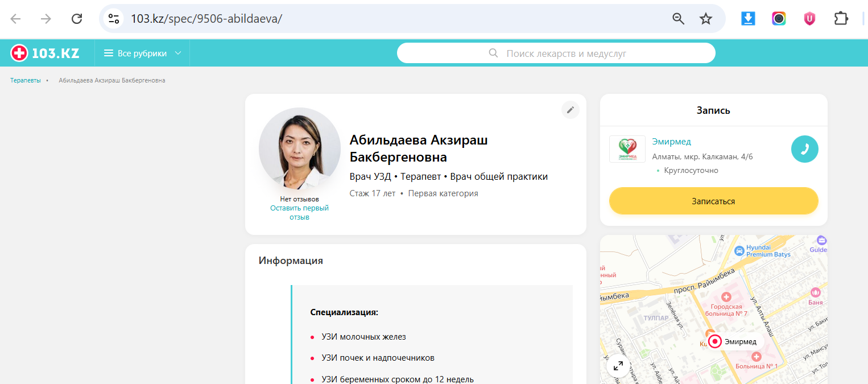Click the breadcrumb Абильдаева Акзираш Бакбергеновна

coord(112,80)
